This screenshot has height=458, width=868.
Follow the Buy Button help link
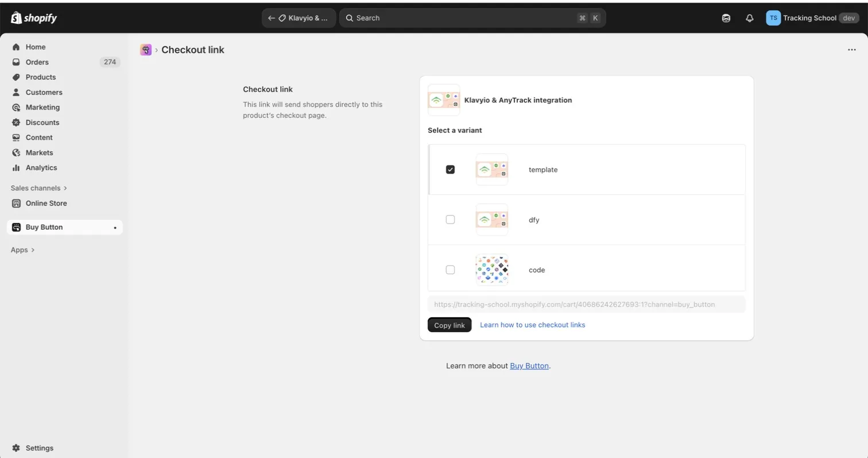tap(529, 365)
